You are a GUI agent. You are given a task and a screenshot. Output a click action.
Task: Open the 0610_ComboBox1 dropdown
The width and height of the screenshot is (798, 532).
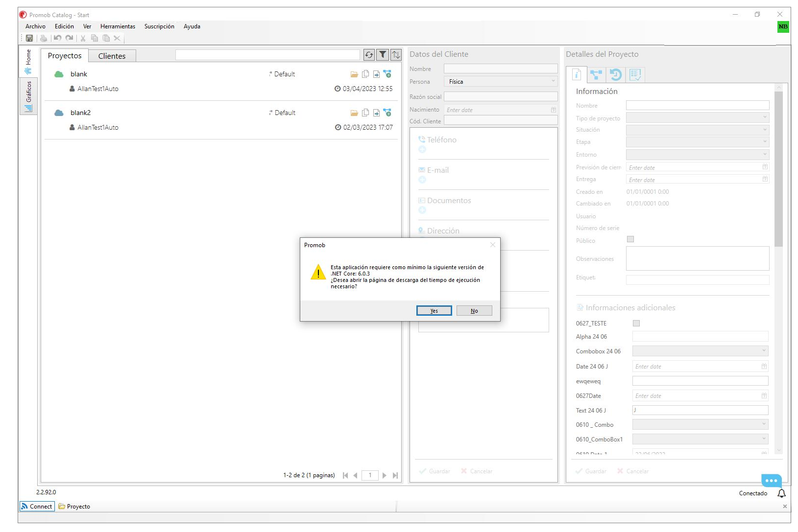[700, 439]
